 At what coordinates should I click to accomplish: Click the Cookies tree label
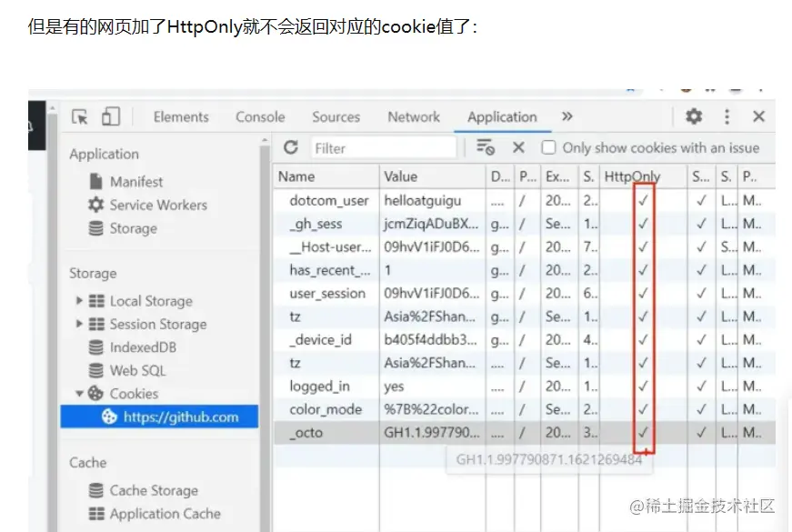tap(134, 394)
